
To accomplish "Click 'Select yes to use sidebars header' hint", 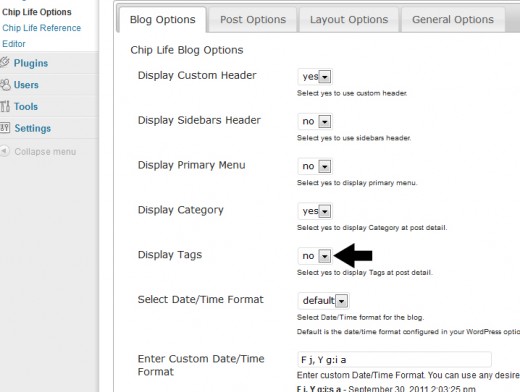I will (x=354, y=138).
